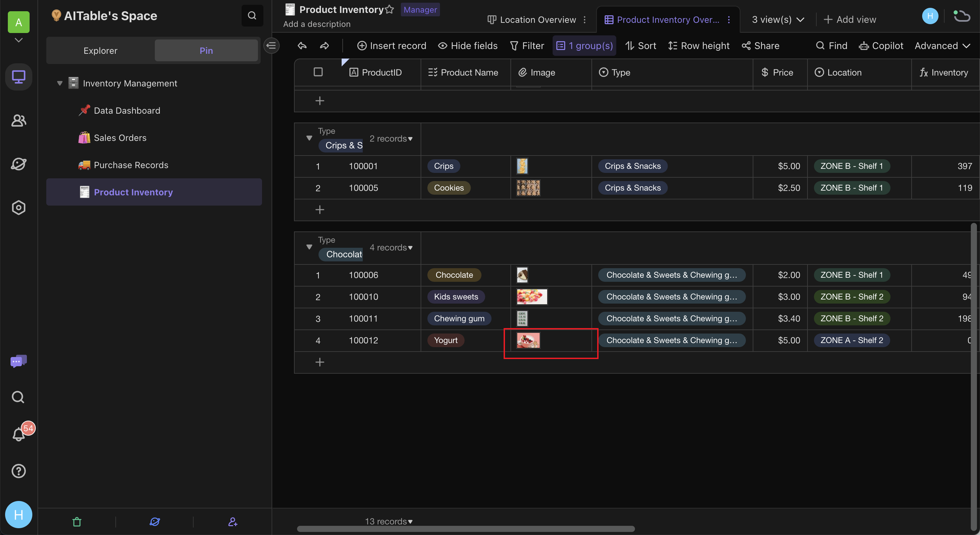The height and width of the screenshot is (535, 980).
Task: Select Product Inventory in the tree
Action: [154, 192]
